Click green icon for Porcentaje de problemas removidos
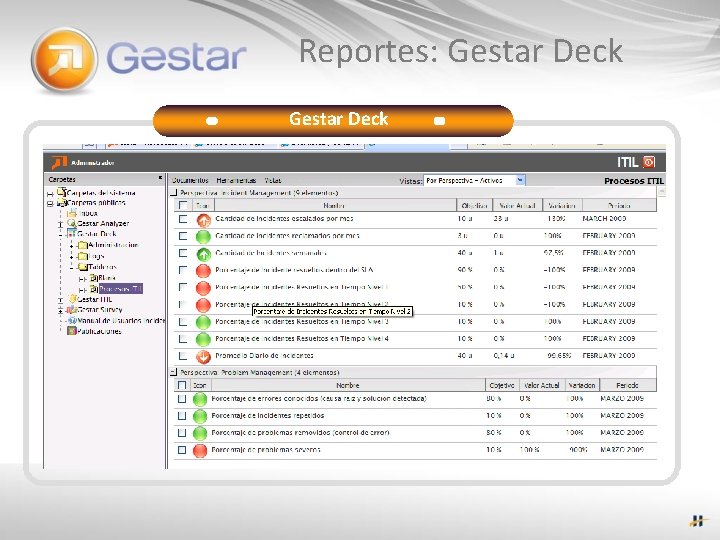 coord(200,433)
